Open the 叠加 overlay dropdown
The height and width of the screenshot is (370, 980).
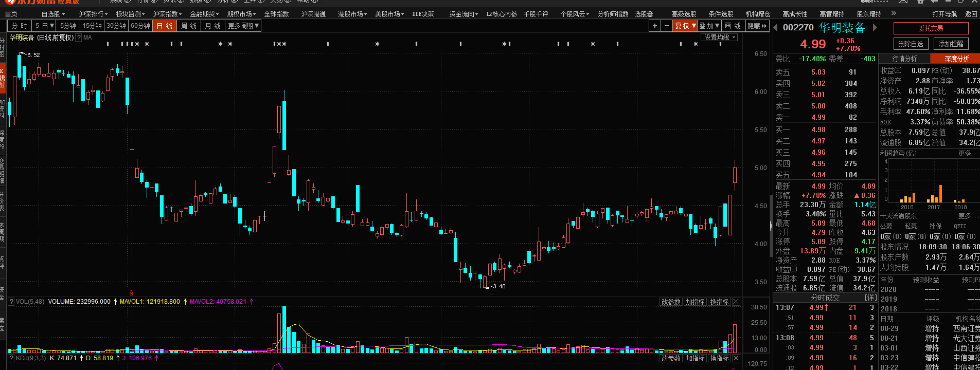tap(709, 26)
